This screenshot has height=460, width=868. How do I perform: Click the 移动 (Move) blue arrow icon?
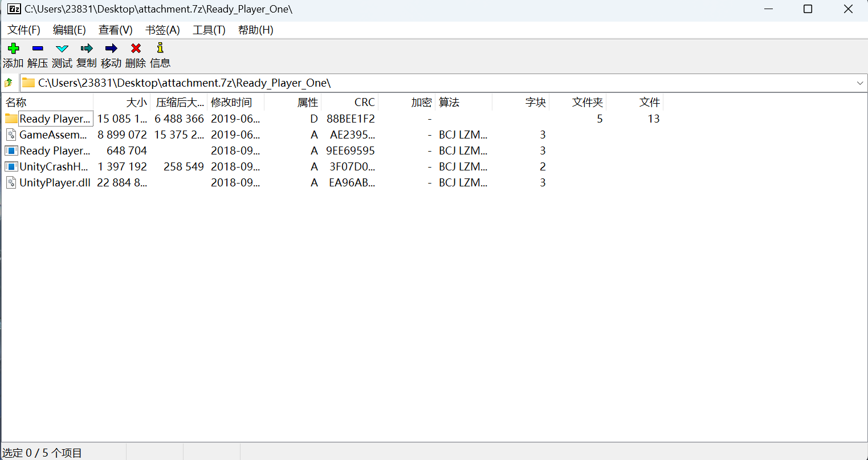click(x=111, y=48)
